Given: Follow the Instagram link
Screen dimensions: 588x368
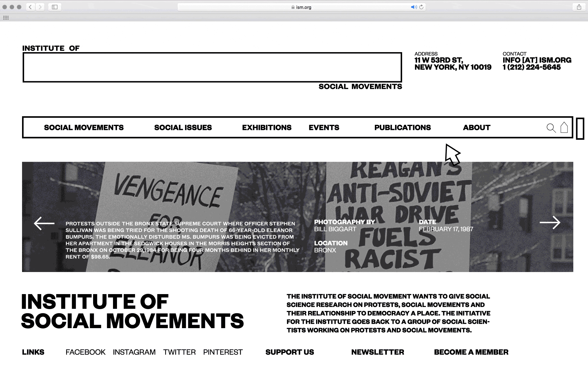Looking at the screenshot, I should click(x=134, y=352).
